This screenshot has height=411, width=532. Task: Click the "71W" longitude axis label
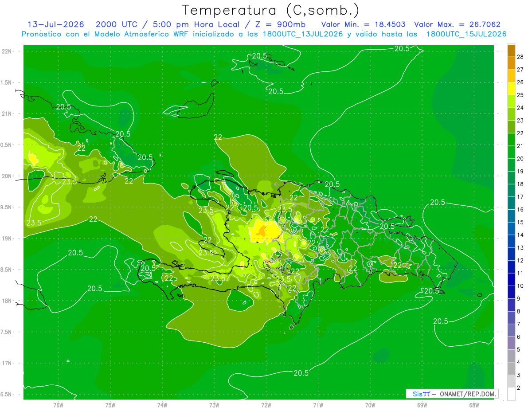tap(318, 405)
